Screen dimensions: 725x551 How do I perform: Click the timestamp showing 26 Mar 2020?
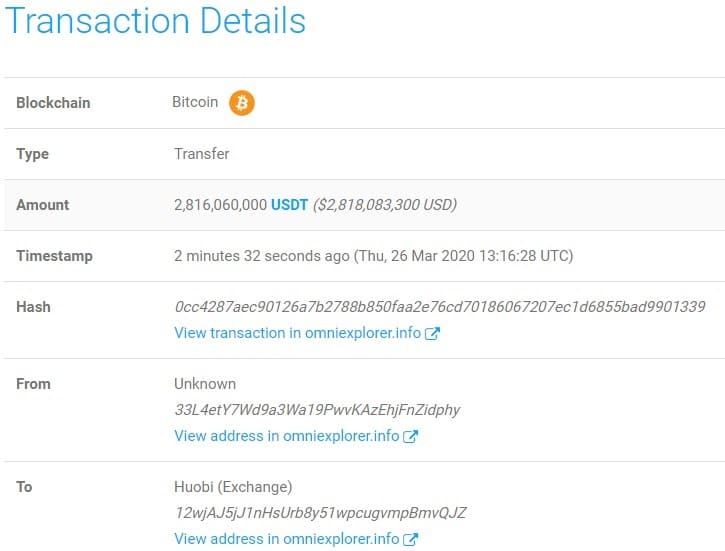[465, 256]
